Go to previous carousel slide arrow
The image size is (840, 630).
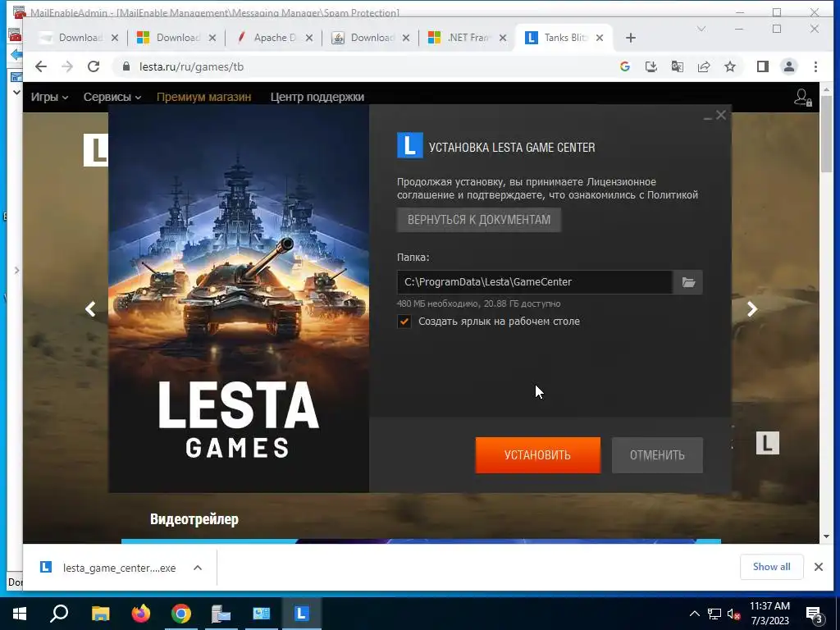[x=90, y=309]
